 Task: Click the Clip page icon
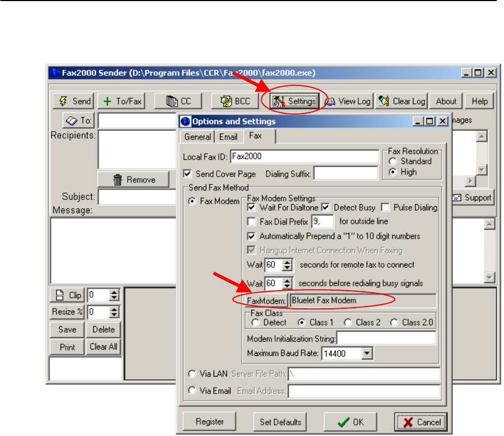[60, 295]
